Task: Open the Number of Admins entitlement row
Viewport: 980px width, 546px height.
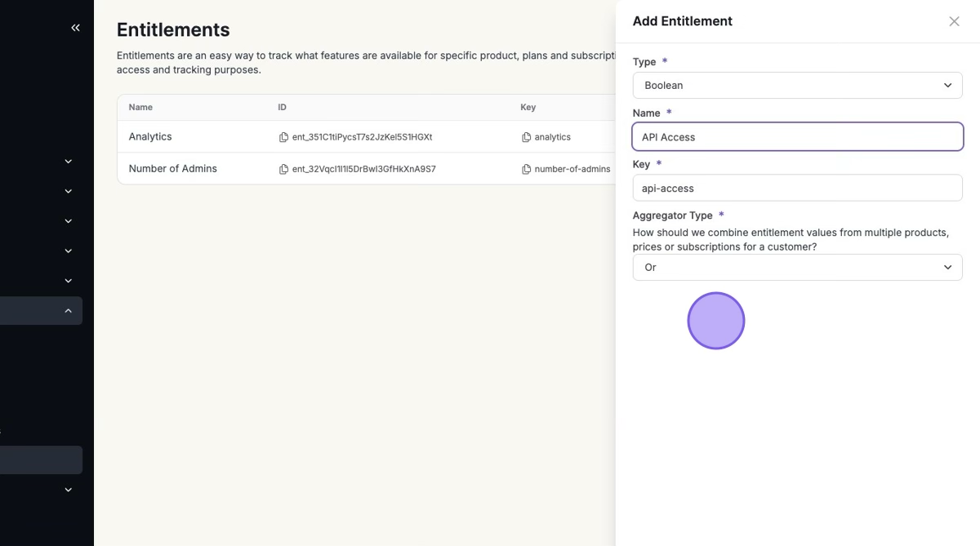Action: click(x=172, y=169)
